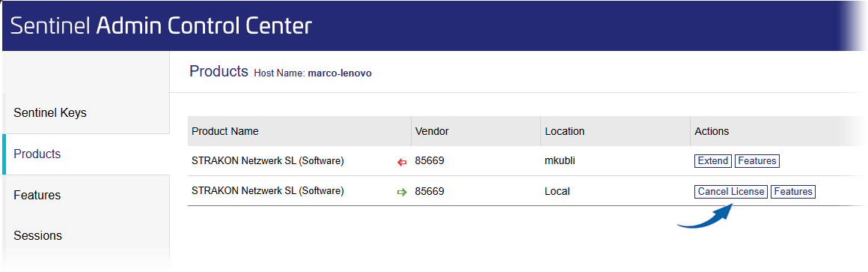The image size is (868, 272).
Task: Click Cancel License for the Local product
Action: coord(731,192)
